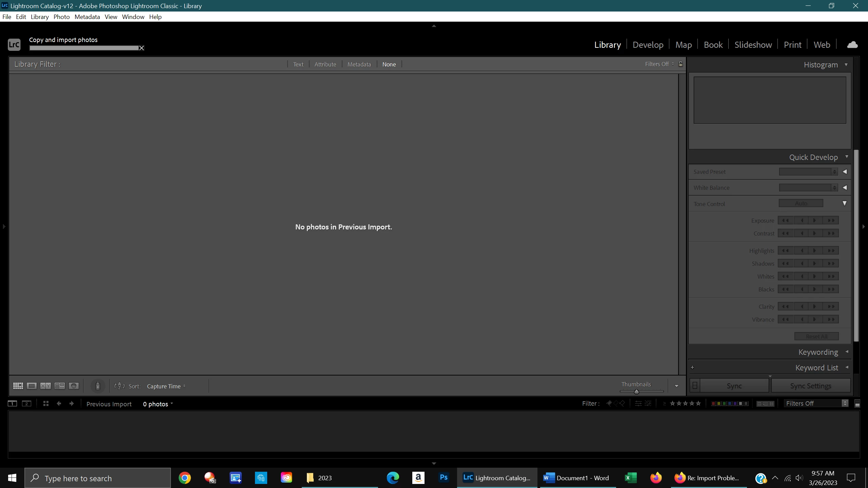
Task: Expand the Keywording panel
Action: [818, 352]
